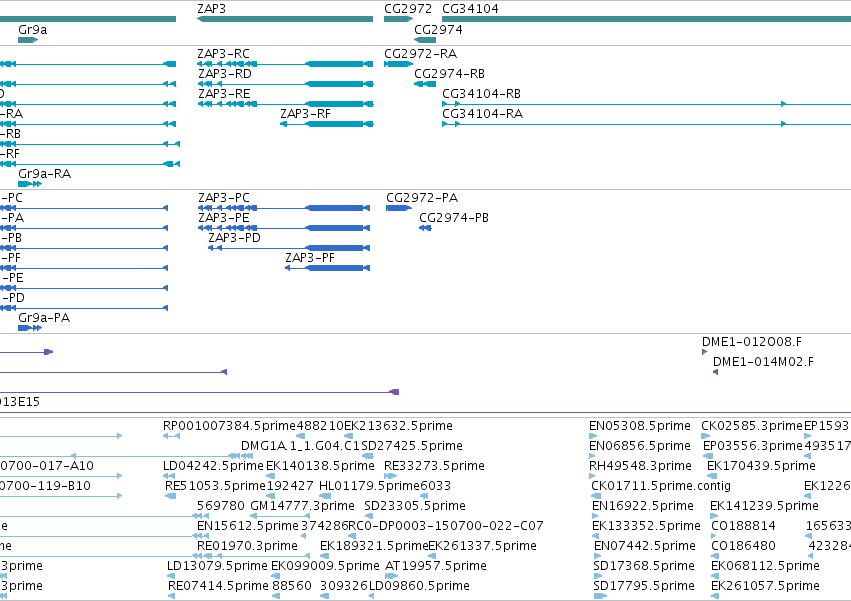The width and height of the screenshot is (851, 601).
Task: Select the ZAP3 gene bar
Action: 285,19
